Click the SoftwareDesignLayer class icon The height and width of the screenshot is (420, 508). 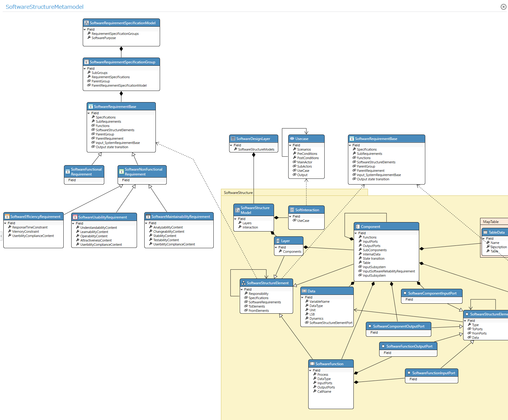pos(233,139)
